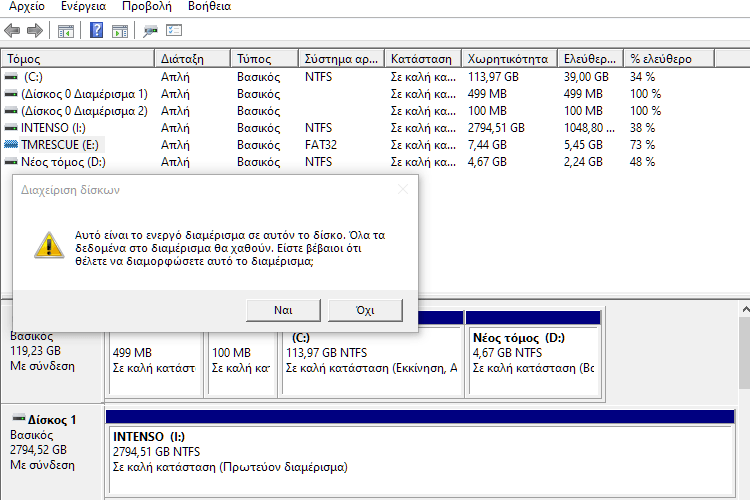The image size is (750, 500).
Task: Click the Forward arrow toolbar icon
Action: [x=34, y=31]
